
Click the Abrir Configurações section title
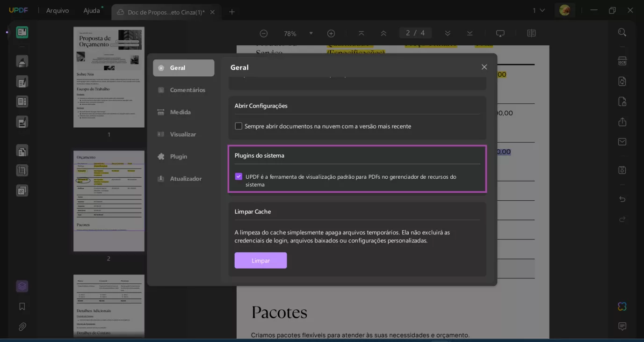[261, 106]
